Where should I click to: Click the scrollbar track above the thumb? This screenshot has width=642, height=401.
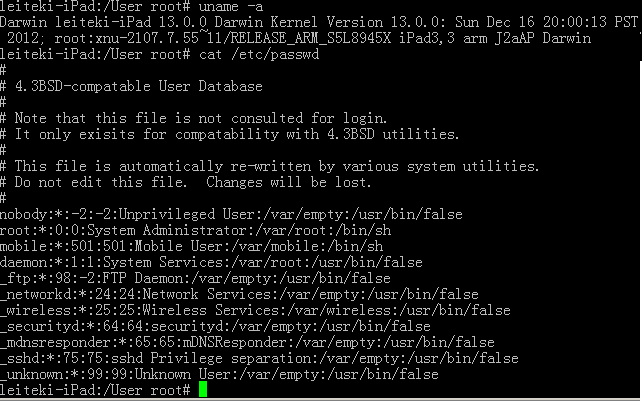[x=640, y=31]
